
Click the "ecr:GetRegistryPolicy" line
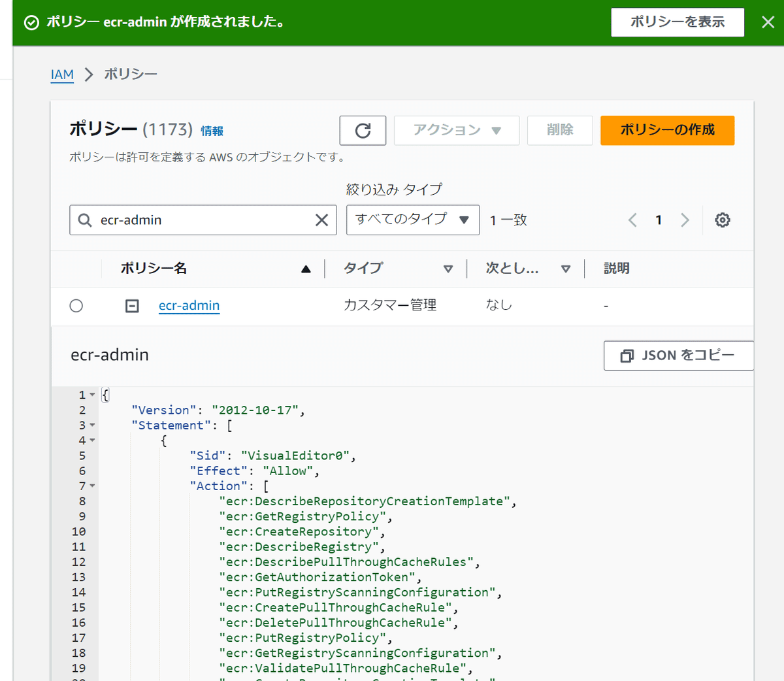coord(306,517)
